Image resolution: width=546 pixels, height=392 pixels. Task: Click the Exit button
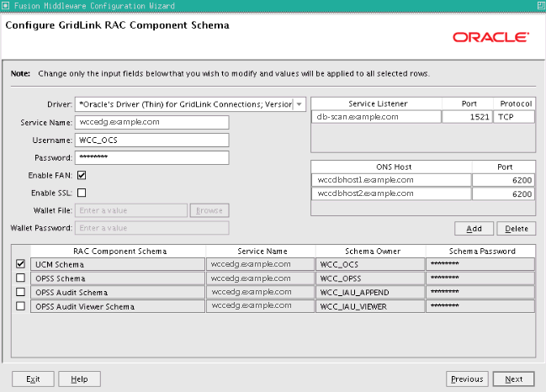tap(33, 379)
